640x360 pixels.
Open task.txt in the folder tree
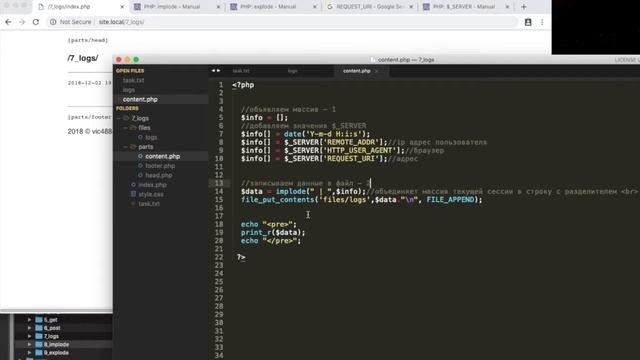tap(149, 204)
